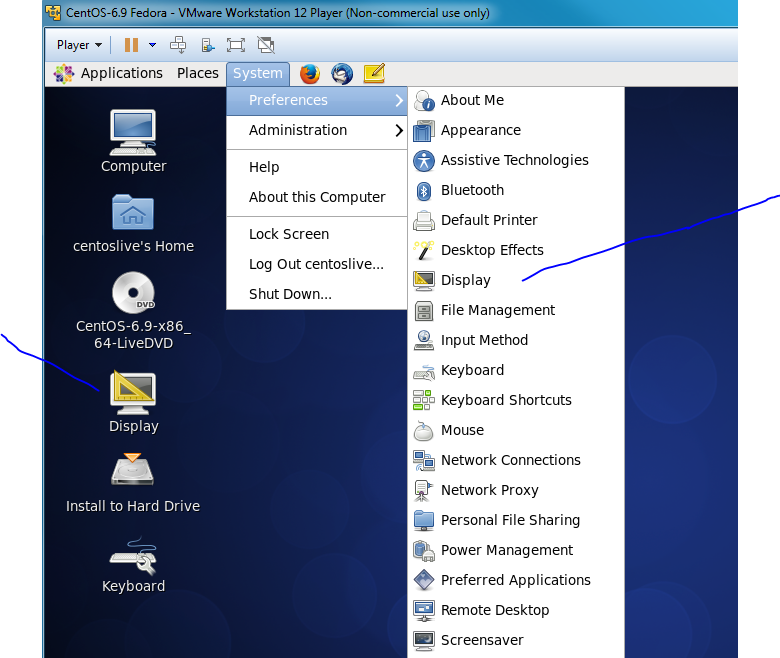Open Display in the Preferences menu
Screen dimensions: 780x658
[516, 280]
